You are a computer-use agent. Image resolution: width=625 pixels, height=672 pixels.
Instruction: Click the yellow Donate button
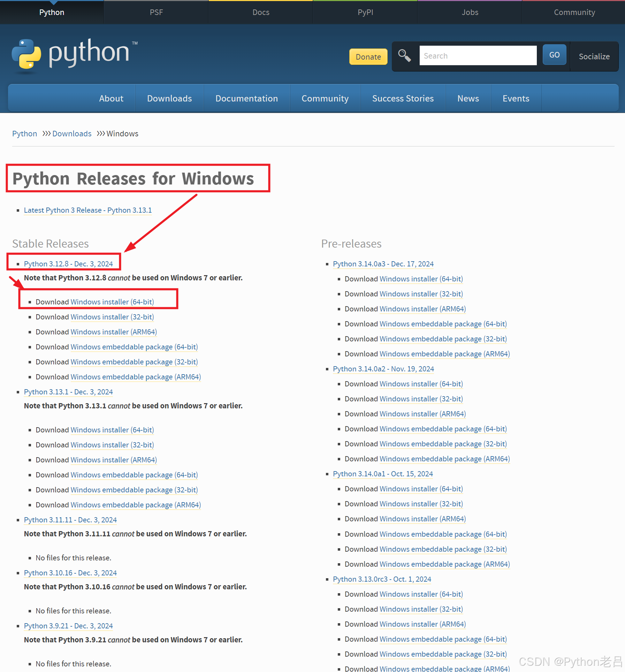(x=368, y=56)
